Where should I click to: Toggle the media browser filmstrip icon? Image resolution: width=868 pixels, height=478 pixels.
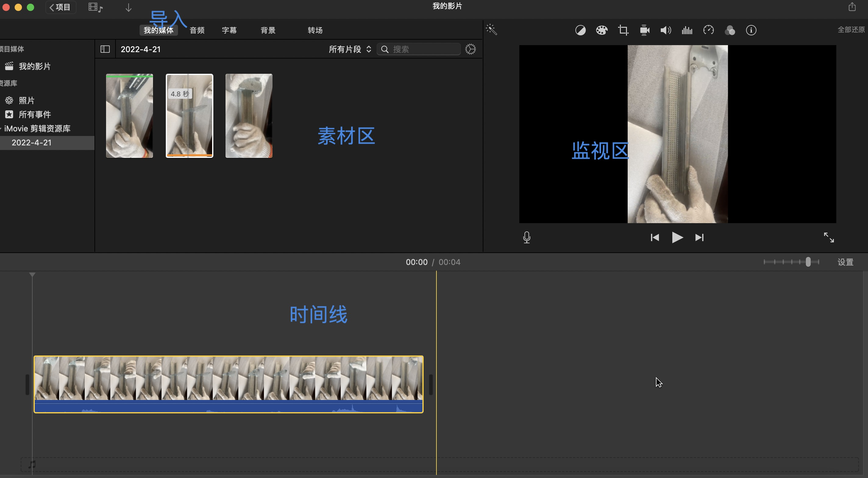pyautogui.click(x=95, y=7)
